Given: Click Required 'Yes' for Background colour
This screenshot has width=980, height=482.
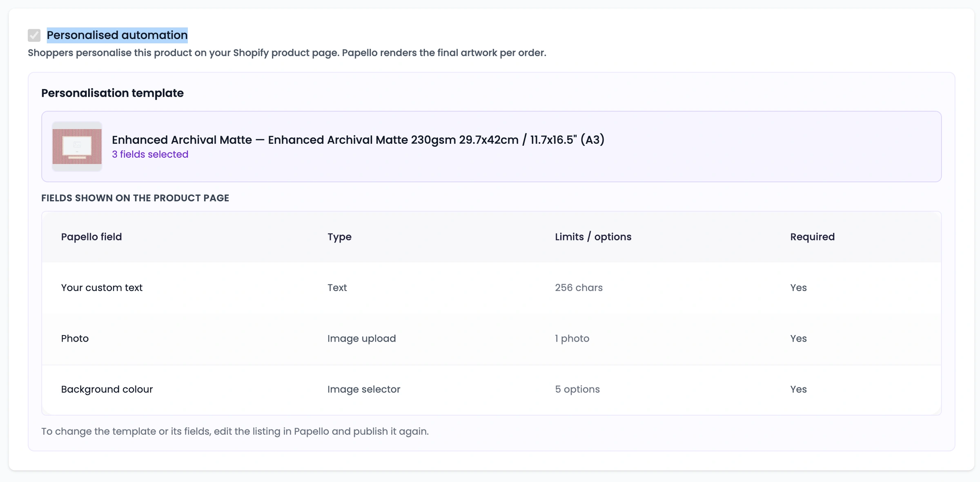Looking at the screenshot, I should (798, 389).
